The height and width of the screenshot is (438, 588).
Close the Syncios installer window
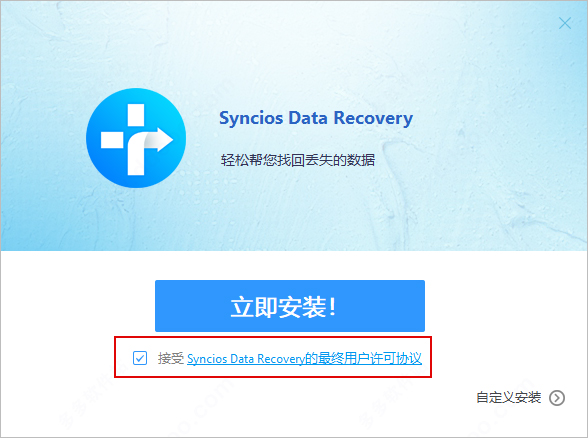(x=565, y=23)
